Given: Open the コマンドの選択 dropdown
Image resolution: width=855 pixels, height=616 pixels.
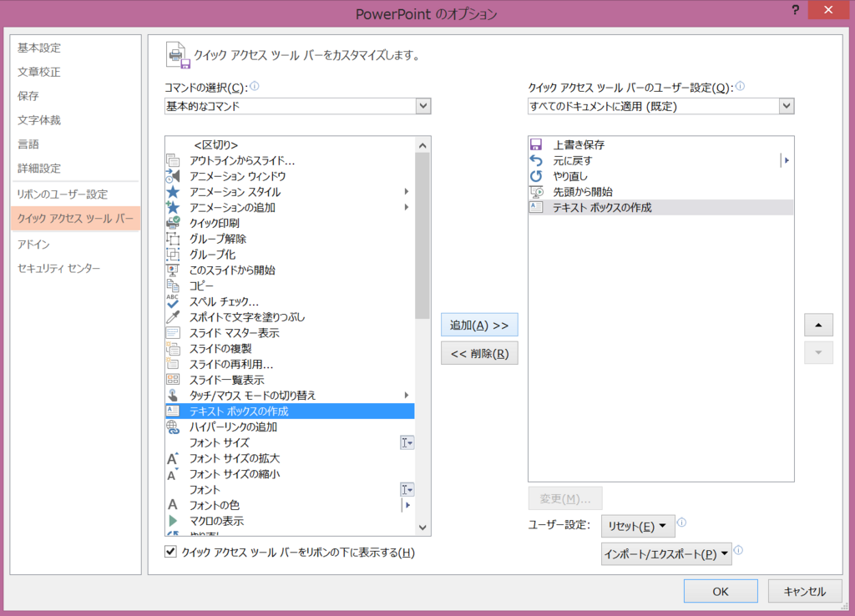Looking at the screenshot, I should point(423,106).
